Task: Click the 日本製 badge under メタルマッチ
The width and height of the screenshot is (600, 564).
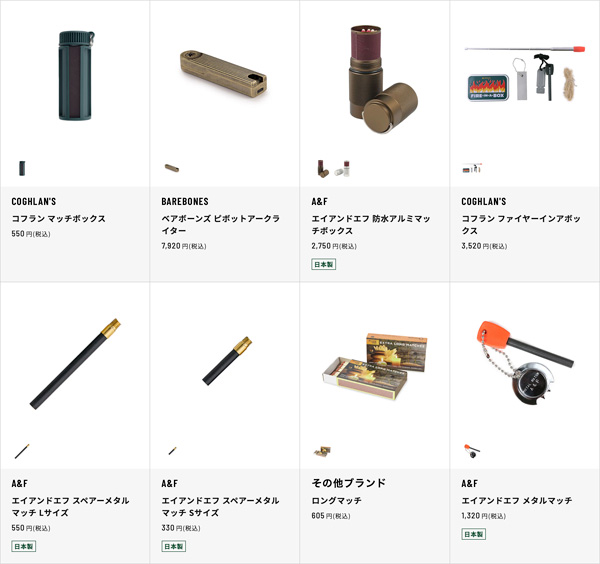Action: [473, 534]
